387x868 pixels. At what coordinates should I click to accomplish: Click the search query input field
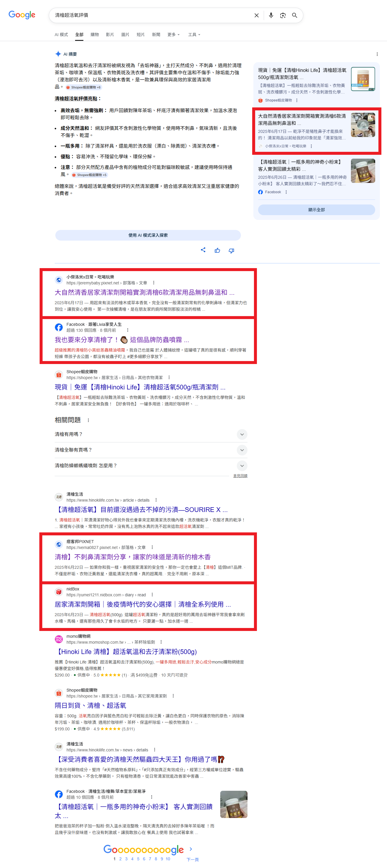point(151,15)
